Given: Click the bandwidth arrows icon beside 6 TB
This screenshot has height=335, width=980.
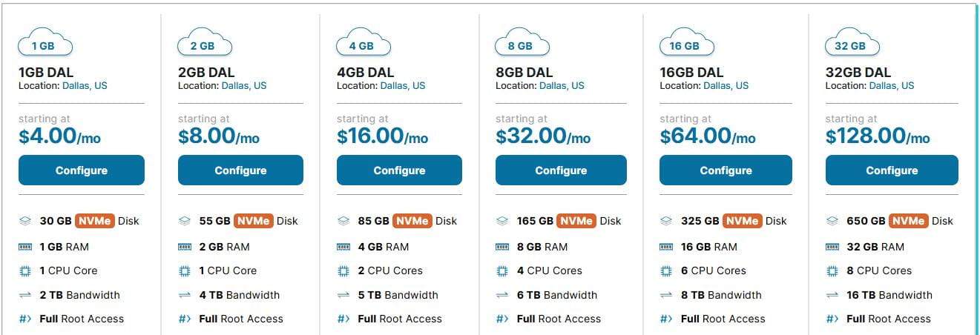Looking at the screenshot, I should point(502,295).
